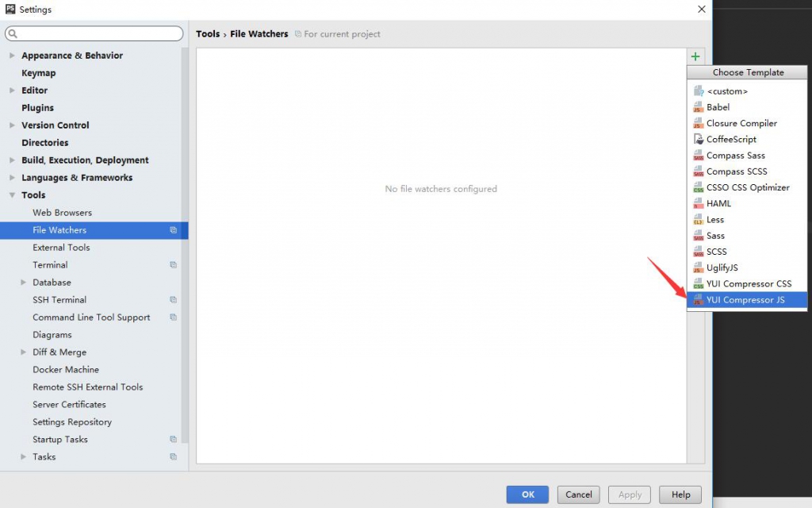
Task: Choose the UglifyJS template
Action: 747,268
